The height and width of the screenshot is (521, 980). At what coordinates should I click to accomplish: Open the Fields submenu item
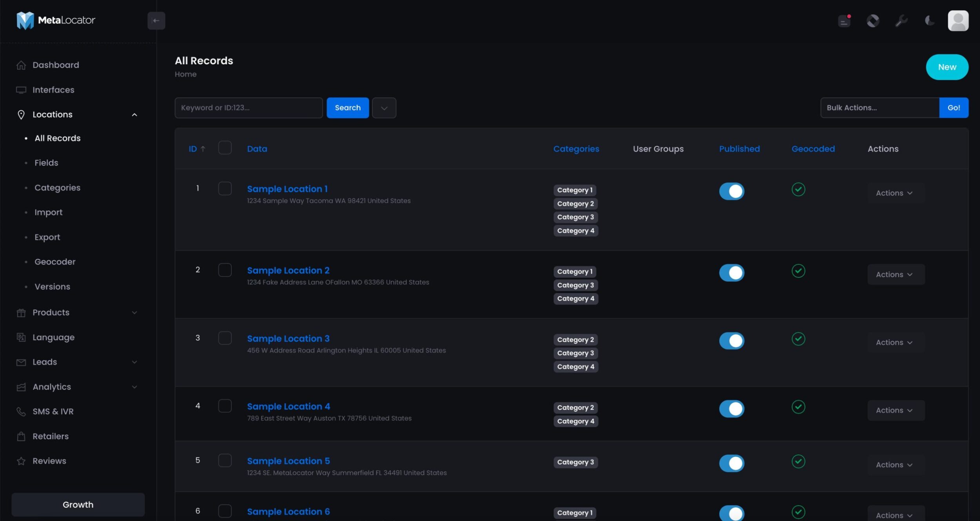click(x=46, y=163)
